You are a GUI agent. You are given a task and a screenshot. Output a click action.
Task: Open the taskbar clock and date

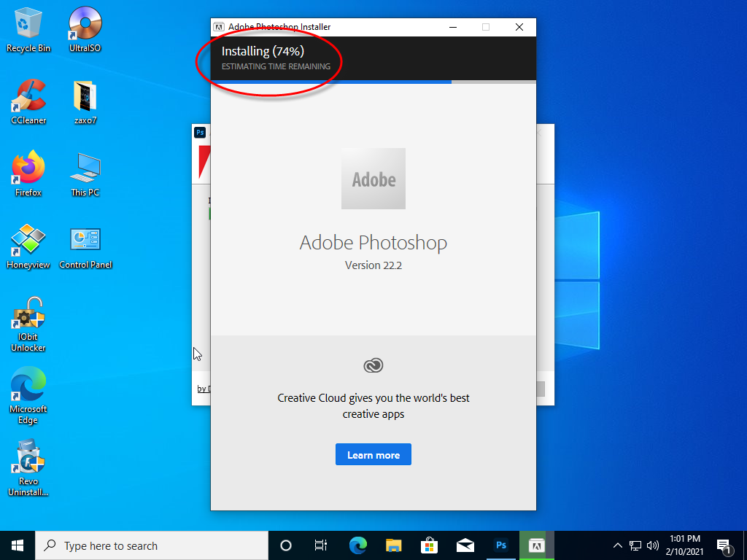point(684,545)
